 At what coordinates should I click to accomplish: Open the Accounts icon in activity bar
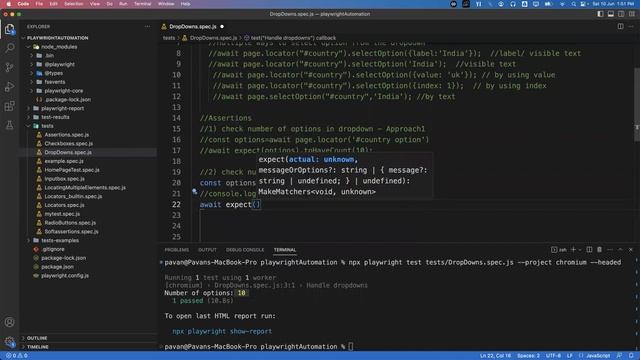(x=9, y=322)
